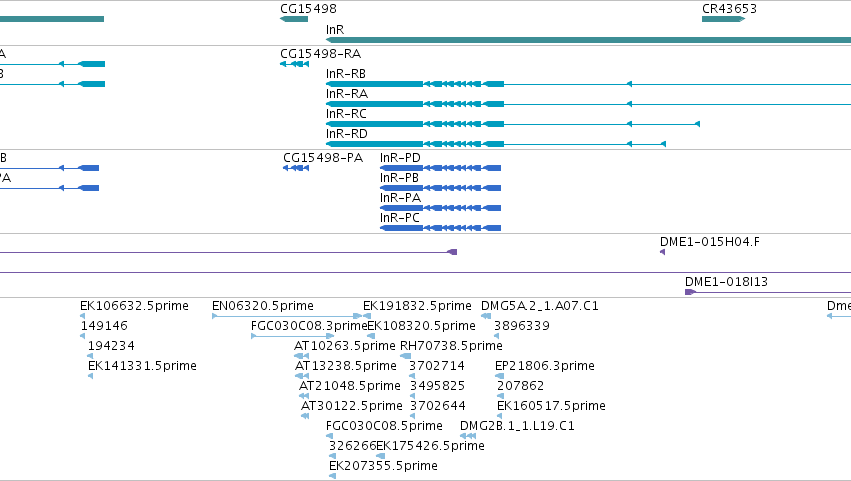Select the InR-PC coding sequence label
851x481 pixels.
(400, 218)
